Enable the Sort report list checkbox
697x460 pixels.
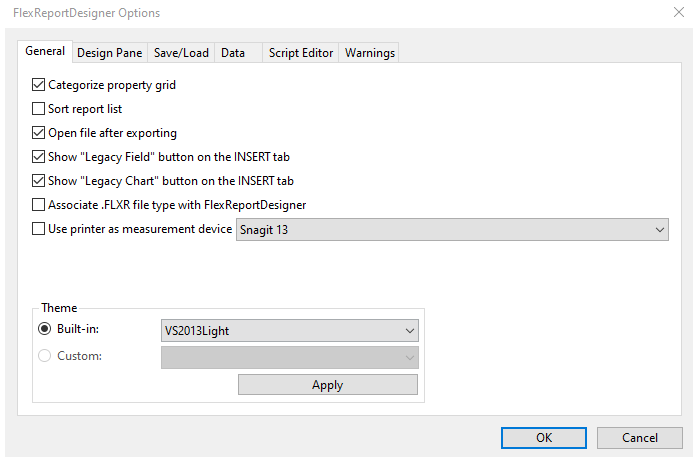39,109
